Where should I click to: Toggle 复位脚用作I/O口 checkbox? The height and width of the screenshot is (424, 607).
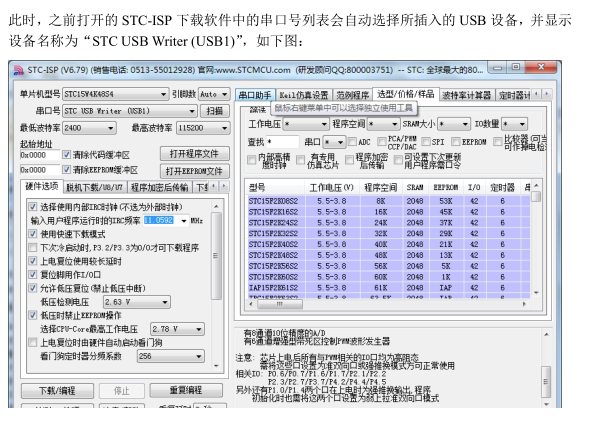pyautogui.click(x=33, y=275)
